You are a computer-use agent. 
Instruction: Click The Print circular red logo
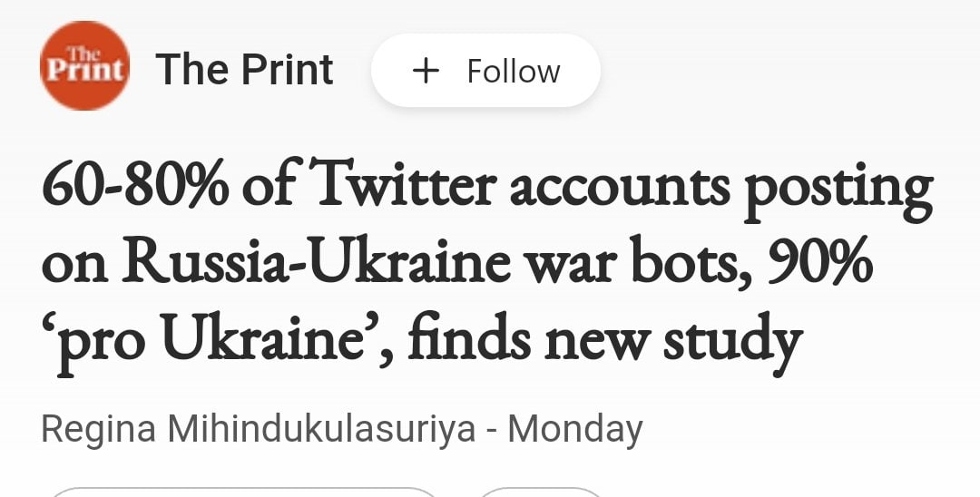(84, 66)
